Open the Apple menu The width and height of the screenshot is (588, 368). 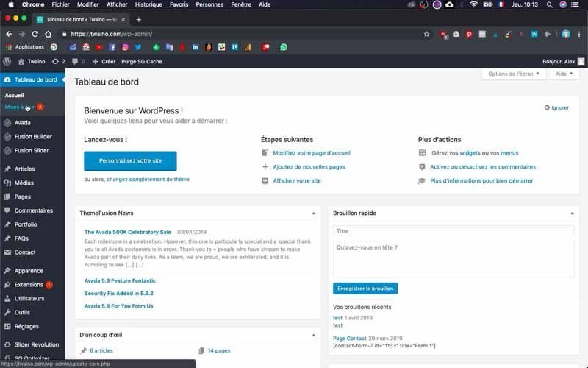point(11,4)
